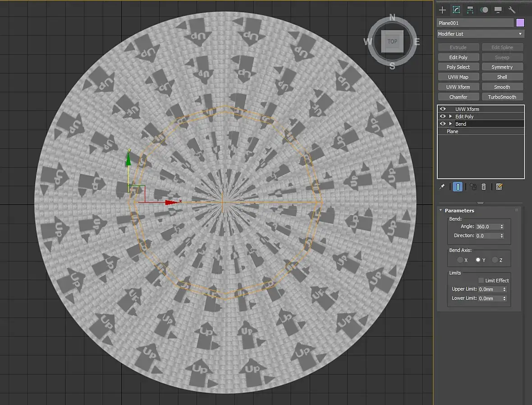Select X bend axis radio button

click(460, 260)
